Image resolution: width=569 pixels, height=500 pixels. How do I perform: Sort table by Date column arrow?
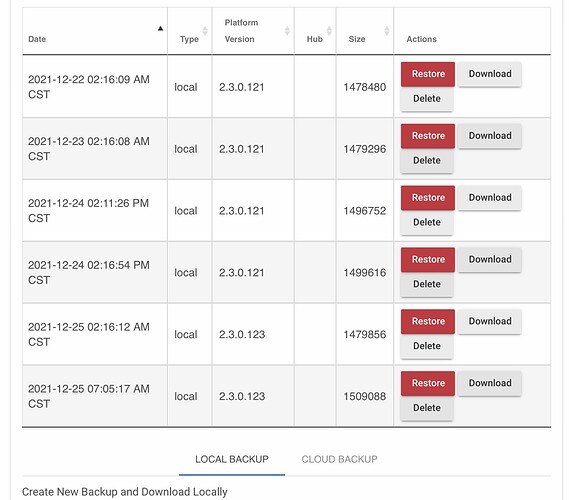click(x=160, y=29)
